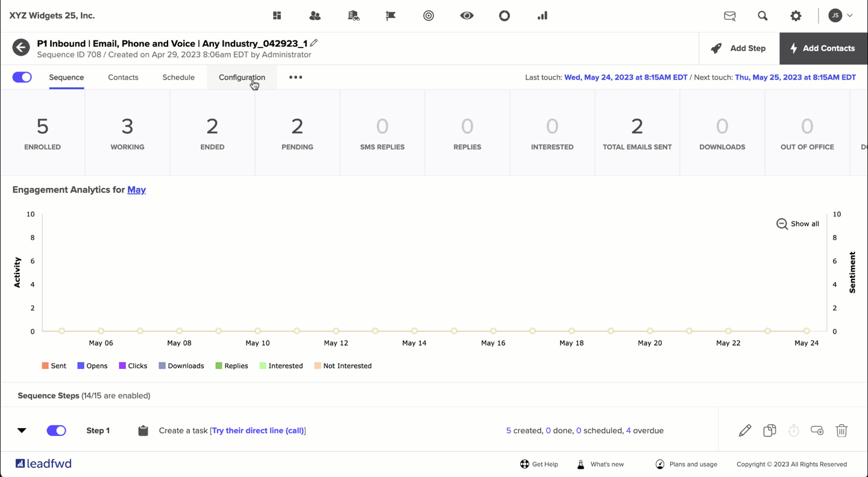Change the analytics month May
The image size is (868, 477).
[x=136, y=190]
